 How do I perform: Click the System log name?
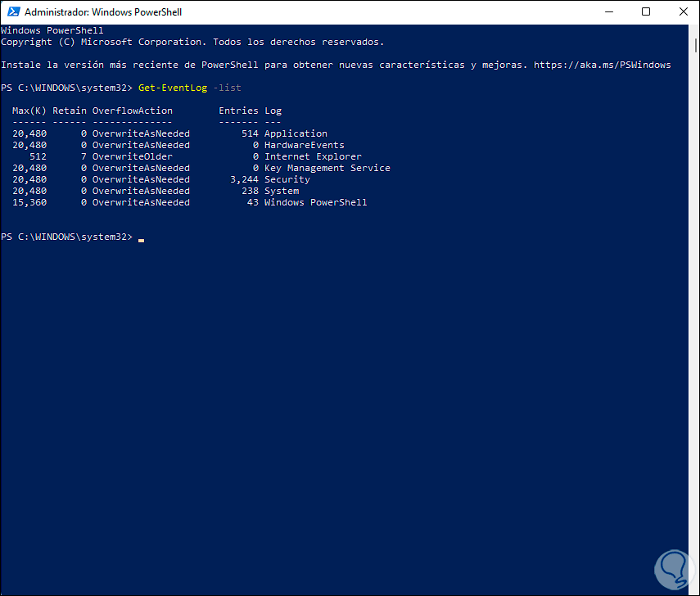(282, 191)
